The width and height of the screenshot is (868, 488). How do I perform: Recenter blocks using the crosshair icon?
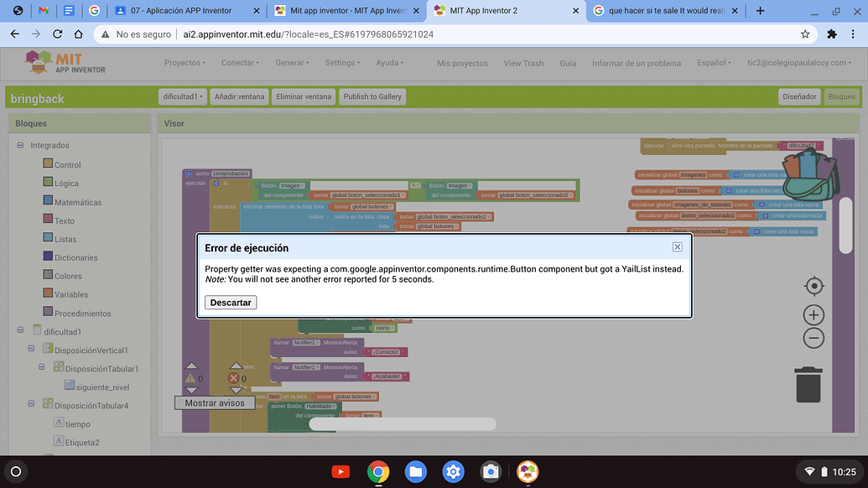[x=813, y=285]
